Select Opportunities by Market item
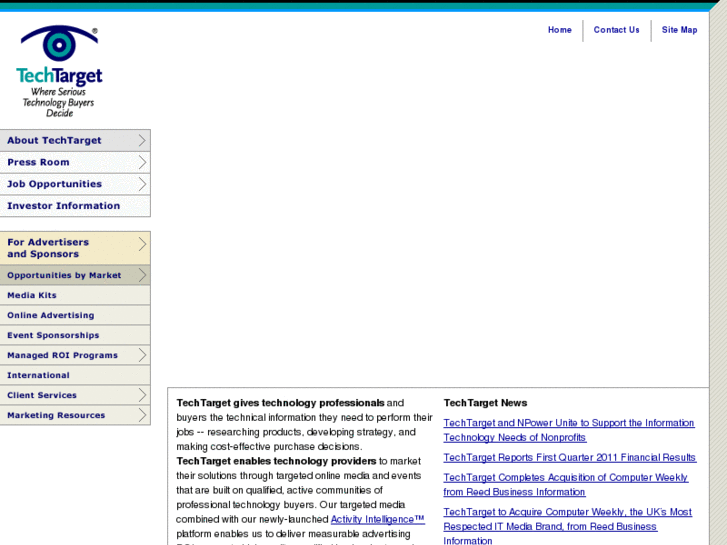This screenshot has height=545, width=727. [x=75, y=275]
